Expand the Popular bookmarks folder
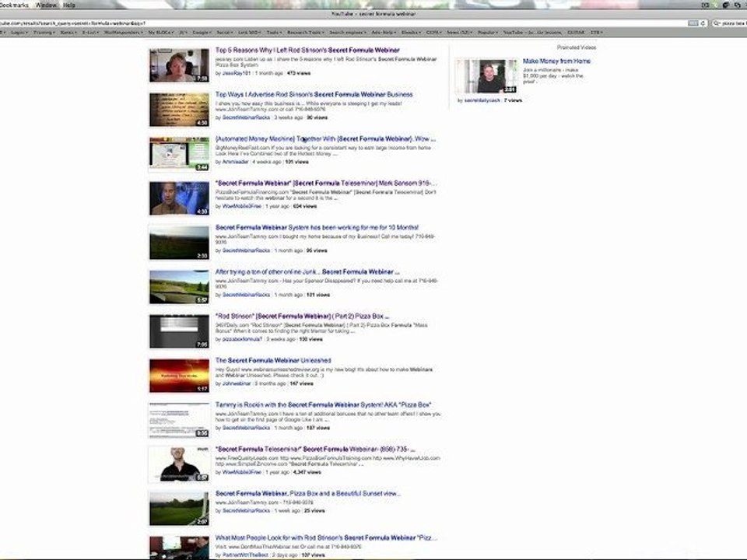Viewport: 747px width, 560px height. [x=487, y=33]
